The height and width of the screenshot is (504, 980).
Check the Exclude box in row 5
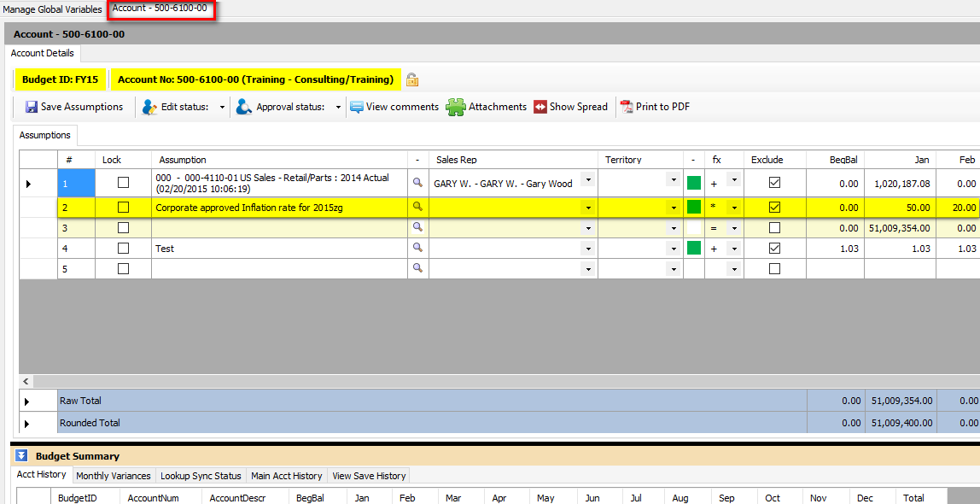click(774, 269)
